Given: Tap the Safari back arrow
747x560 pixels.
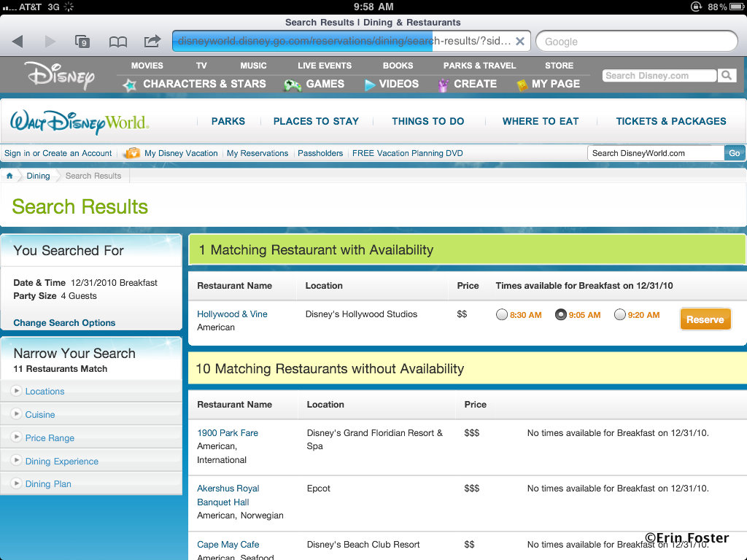Looking at the screenshot, I should tap(18, 42).
